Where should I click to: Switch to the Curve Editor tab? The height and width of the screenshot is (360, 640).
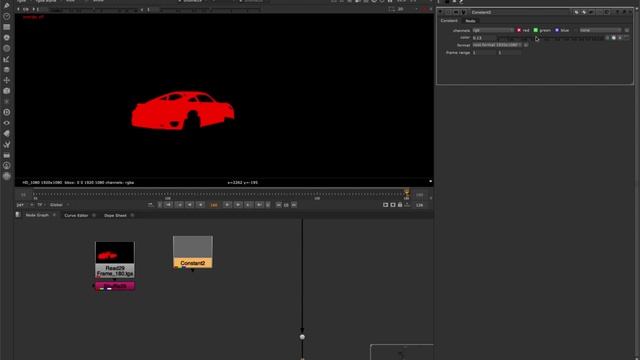pyautogui.click(x=76, y=215)
